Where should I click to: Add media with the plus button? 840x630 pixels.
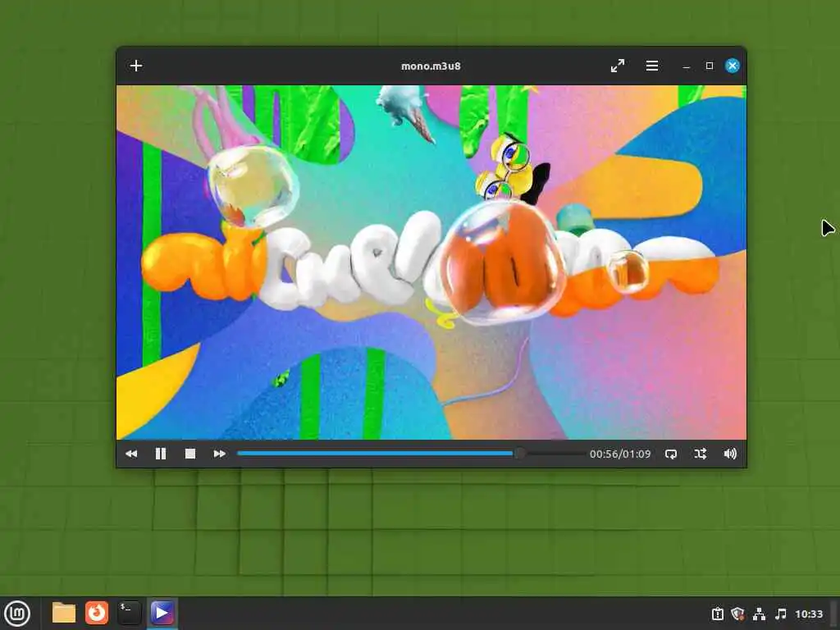click(x=136, y=66)
